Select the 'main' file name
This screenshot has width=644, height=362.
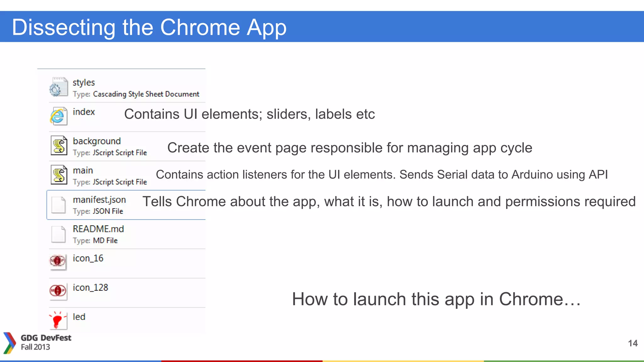pyautogui.click(x=83, y=170)
